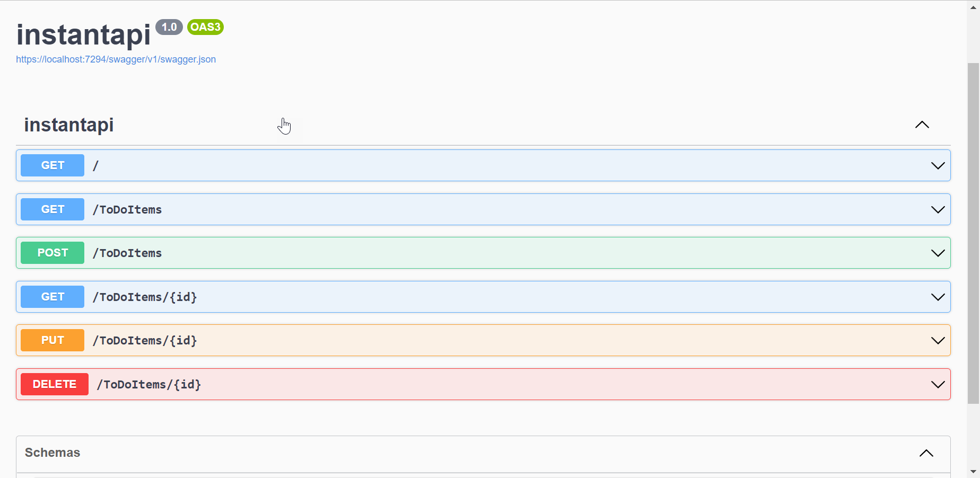
Task: Expand the DELETE /ToDoItems/{id} arrow
Action: (x=938, y=385)
